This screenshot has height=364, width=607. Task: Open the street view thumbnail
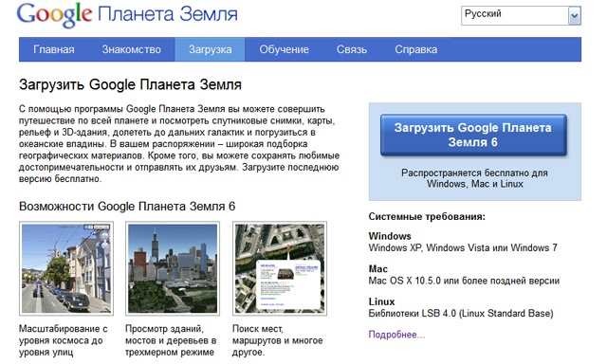pos(66,268)
